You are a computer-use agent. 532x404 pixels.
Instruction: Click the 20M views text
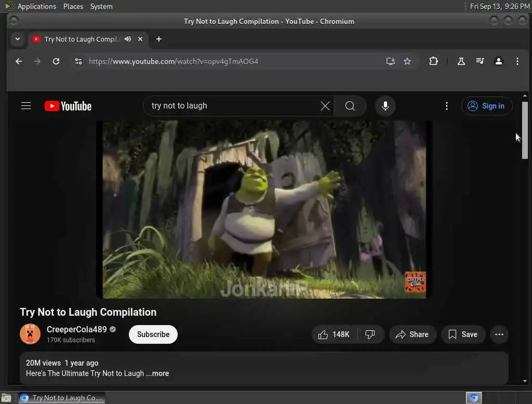(43, 363)
